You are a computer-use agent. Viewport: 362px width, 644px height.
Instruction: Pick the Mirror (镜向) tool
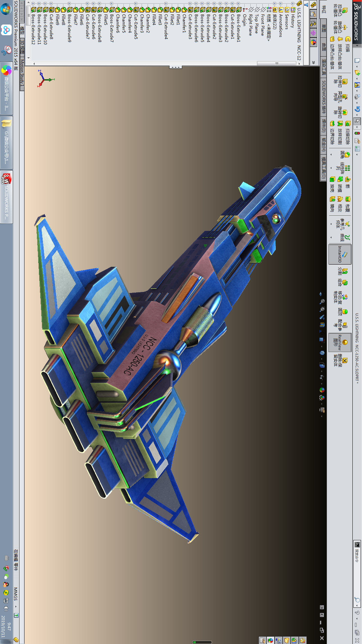332,204
